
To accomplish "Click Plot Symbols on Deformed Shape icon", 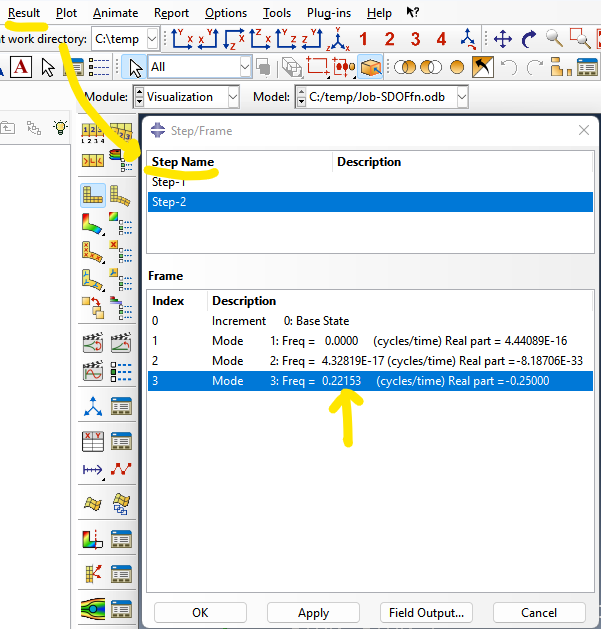I will tap(93, 252).
